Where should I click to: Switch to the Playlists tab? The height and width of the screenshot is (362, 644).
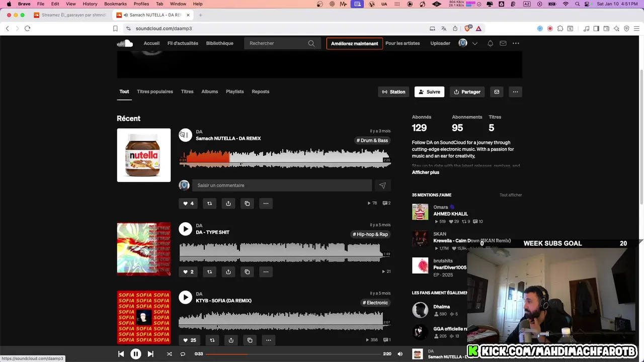pyautogui.click(x=235, y=92)
